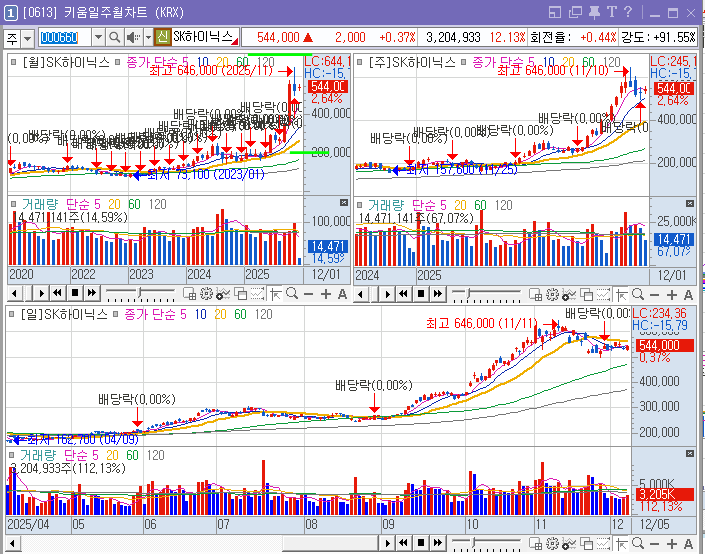Click the traded volume 3,204,933
The image size is (705, 554).
tap(453, 37)
